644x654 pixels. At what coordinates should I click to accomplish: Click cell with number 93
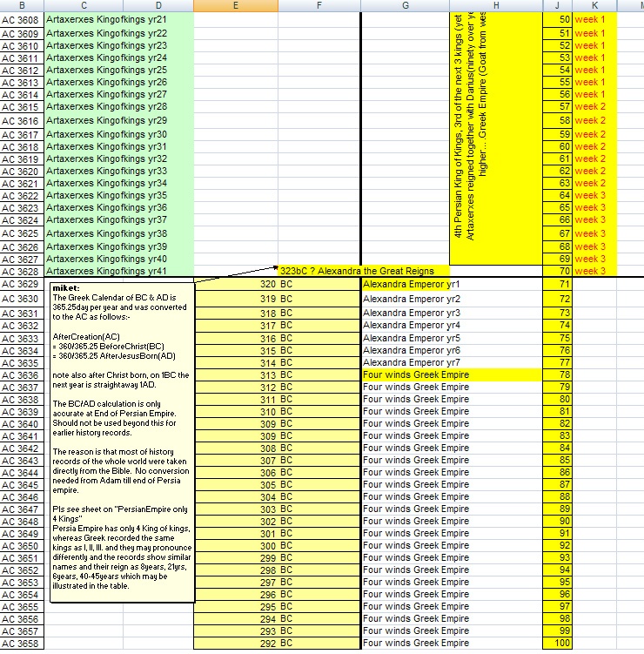tap(557, 557)
